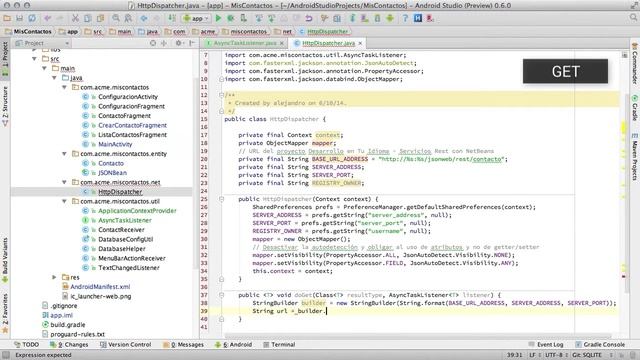
Task: Click the blue H toolbar icon
Action: point(418,18)
